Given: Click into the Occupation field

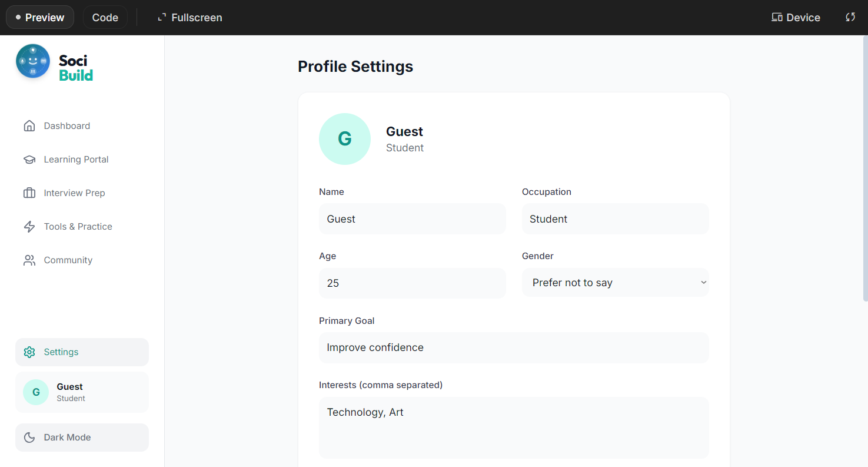Looking at the screenshot, I should click(615, 219).
